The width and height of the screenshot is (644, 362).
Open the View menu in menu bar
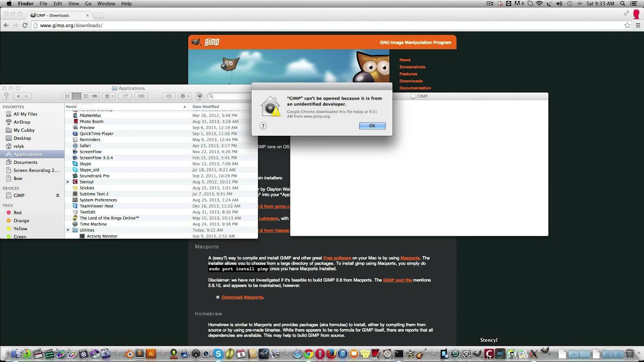click(73, 4)
